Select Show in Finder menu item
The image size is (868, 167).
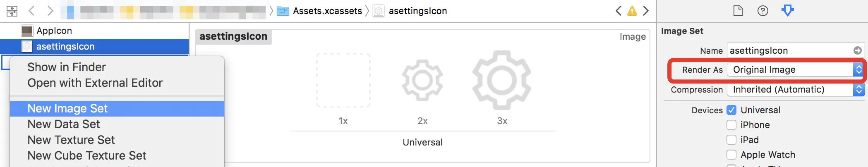click(x=67, y=67)
